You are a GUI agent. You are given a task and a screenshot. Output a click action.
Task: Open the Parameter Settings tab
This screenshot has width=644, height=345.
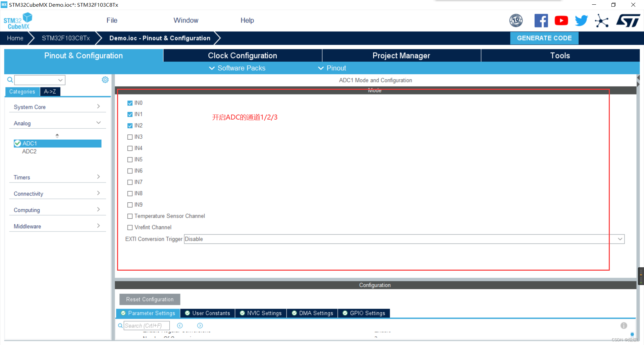coord(148,313)
